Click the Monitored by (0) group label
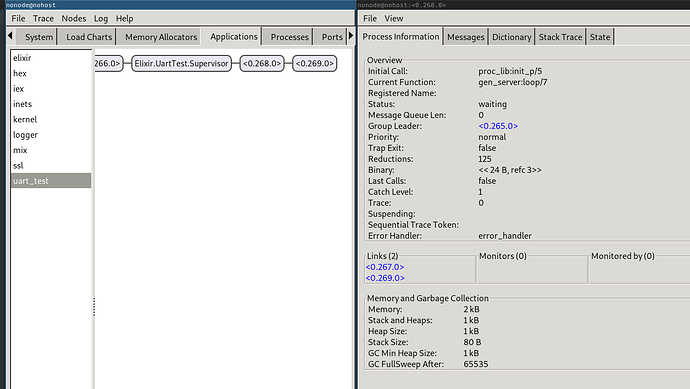 pos(623,256)
